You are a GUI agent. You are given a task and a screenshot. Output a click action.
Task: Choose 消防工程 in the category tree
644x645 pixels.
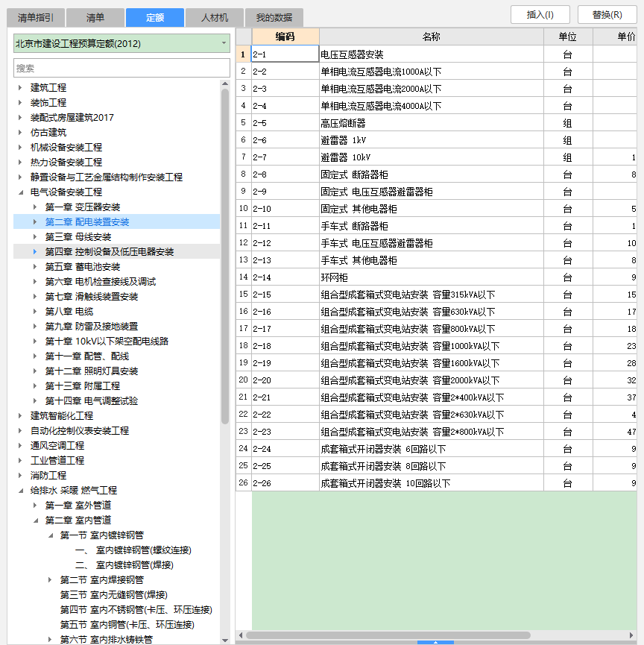point(48,476)
